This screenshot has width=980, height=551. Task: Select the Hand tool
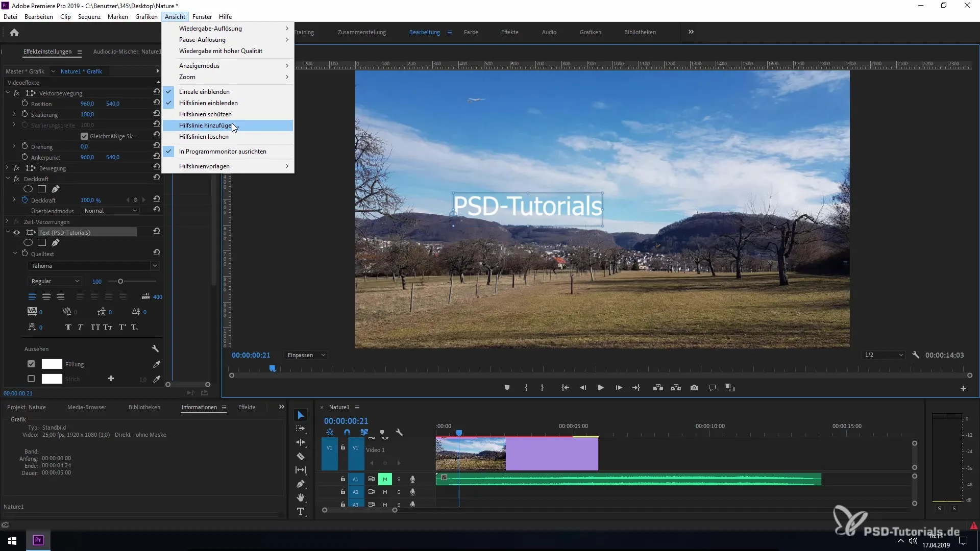click(301, 497)
